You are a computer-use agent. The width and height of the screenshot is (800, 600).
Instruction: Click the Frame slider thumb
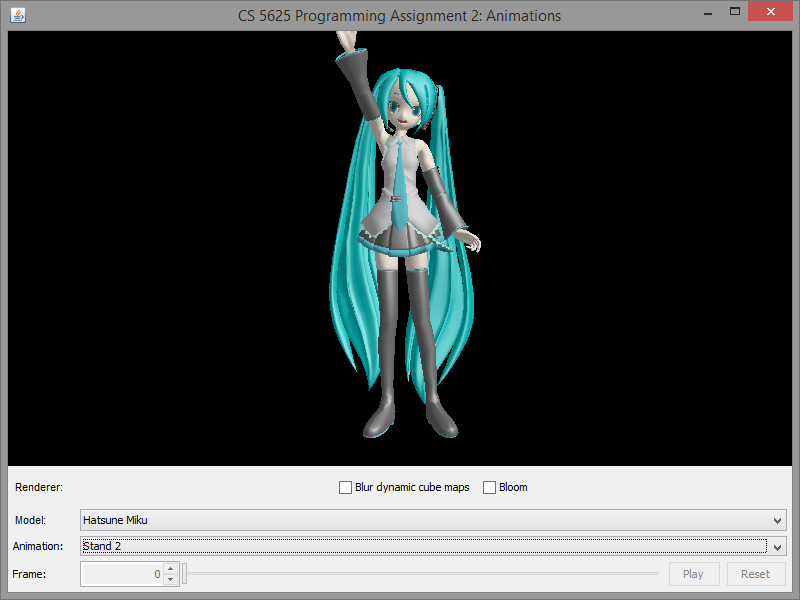coord(185,574)
